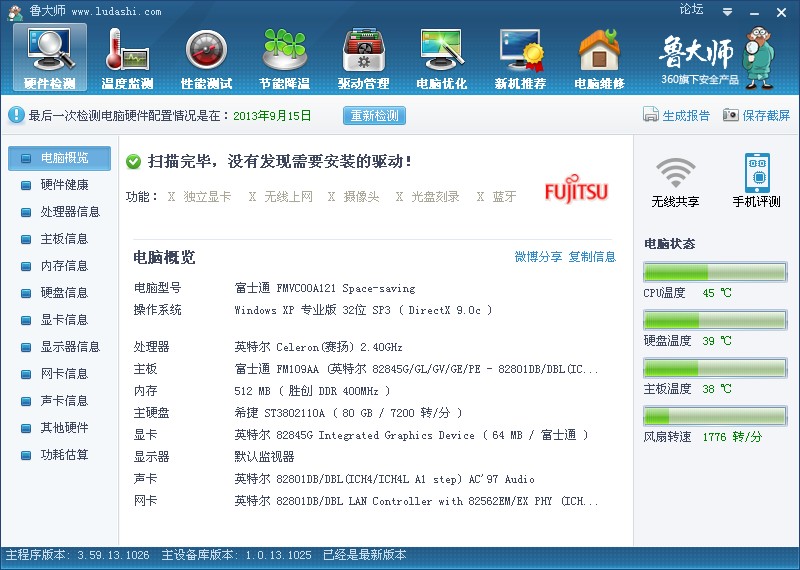Click the green scan-complete check icon
The width and height of the screenshot is (800, 570).
point(133,162)
